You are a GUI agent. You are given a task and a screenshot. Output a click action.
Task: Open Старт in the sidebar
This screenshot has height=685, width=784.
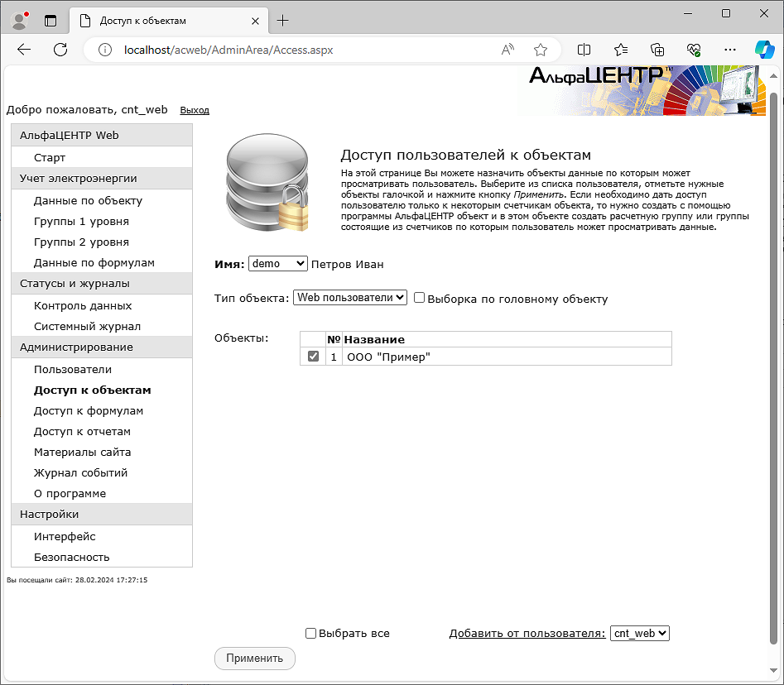50,157
